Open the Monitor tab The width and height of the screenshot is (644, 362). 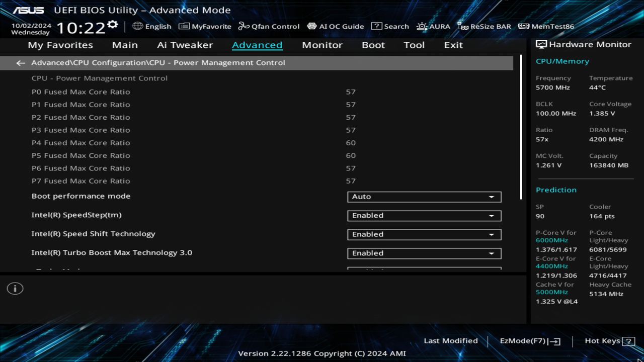tap(322, 45)
